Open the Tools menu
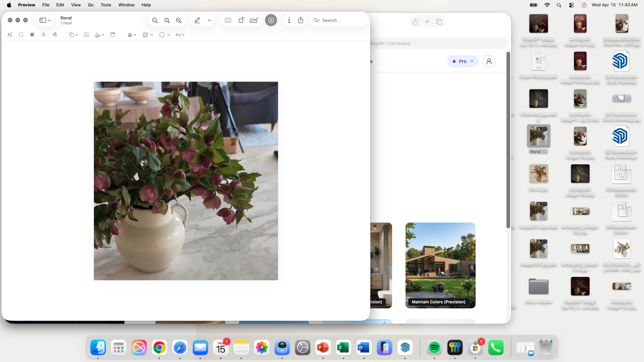Viewport: 644px width, 362px height. (x=106, y=5)
